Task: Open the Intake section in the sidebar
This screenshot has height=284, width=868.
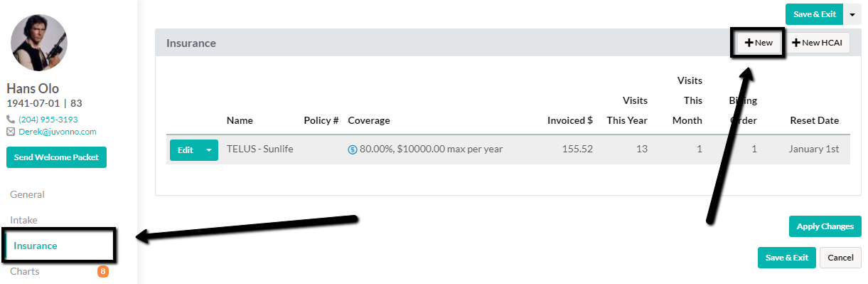Action: pos(23,220)
